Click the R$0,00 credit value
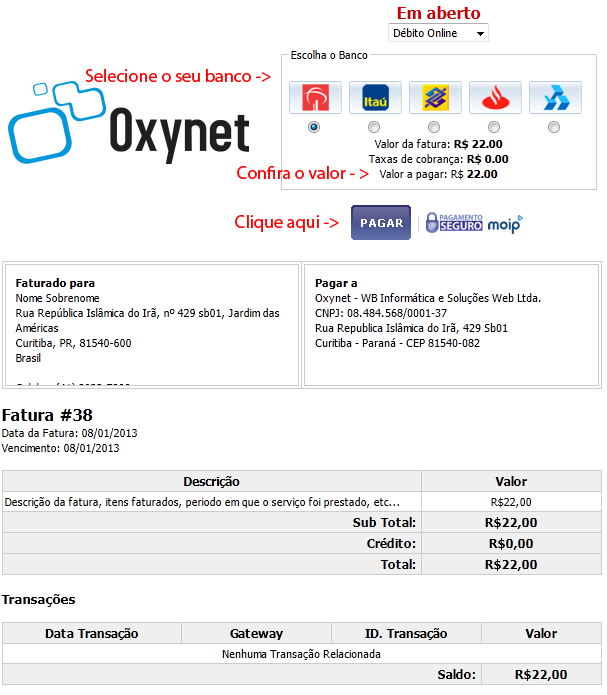 point(511,543)
